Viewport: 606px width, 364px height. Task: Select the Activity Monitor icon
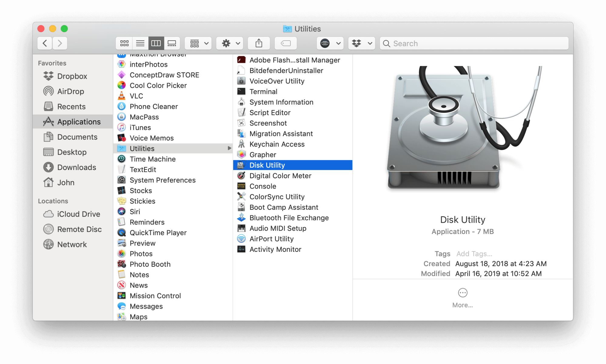241,249
